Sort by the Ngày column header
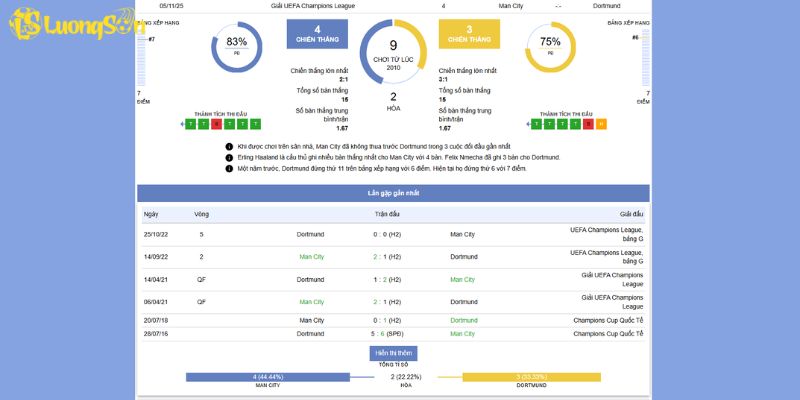Screen dimensions: 800x400 [x=150, y=214]
